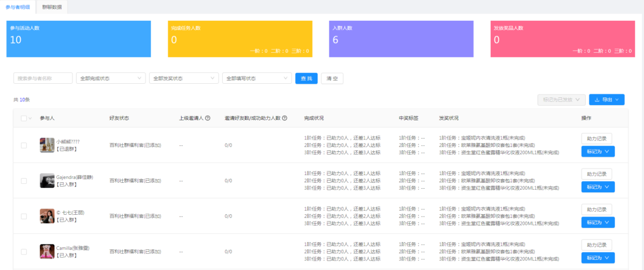
Task: Toggle the select-all checkbox in table header
Action: click(24, 118)
